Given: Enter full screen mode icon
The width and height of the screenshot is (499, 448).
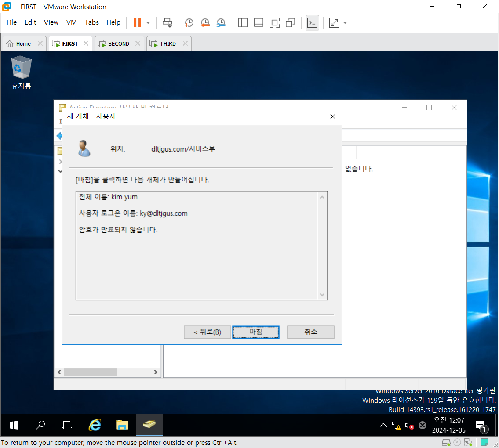Looking at the screenshot, I should (274, 22).
